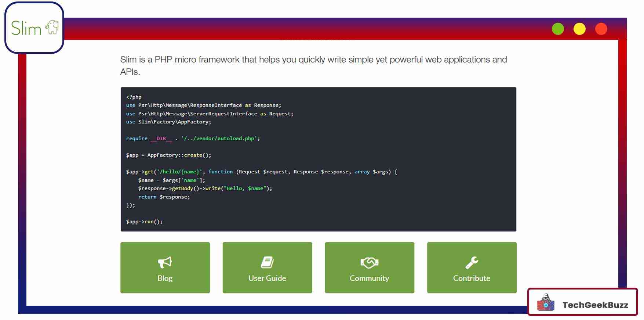The height and width of the screenshot is (320, 644).
Task: Click the use Slim\Factory\AppFactory line
Action: [168, 122]
